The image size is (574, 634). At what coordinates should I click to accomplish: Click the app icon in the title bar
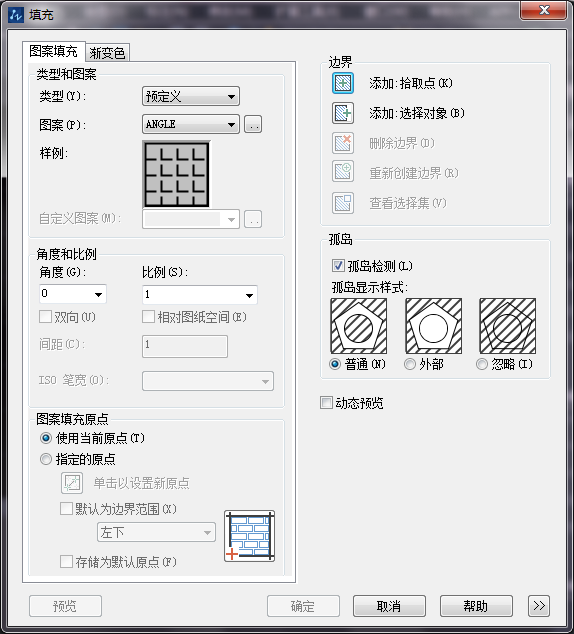point(17,15)
